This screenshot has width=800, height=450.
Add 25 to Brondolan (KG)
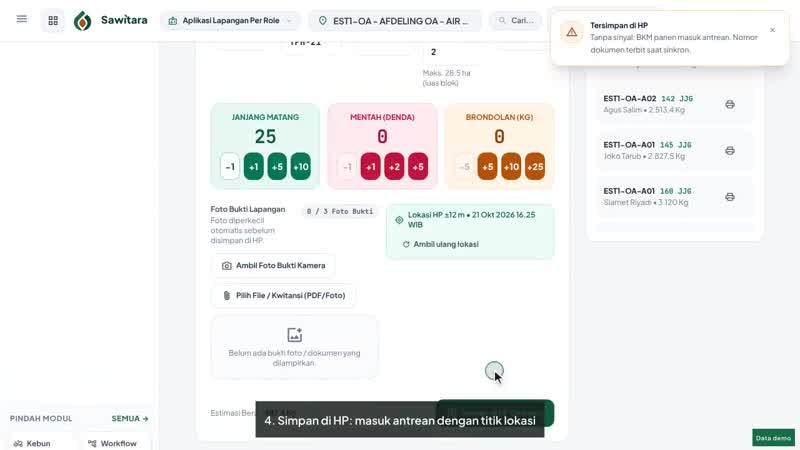[x=535, y=167]
